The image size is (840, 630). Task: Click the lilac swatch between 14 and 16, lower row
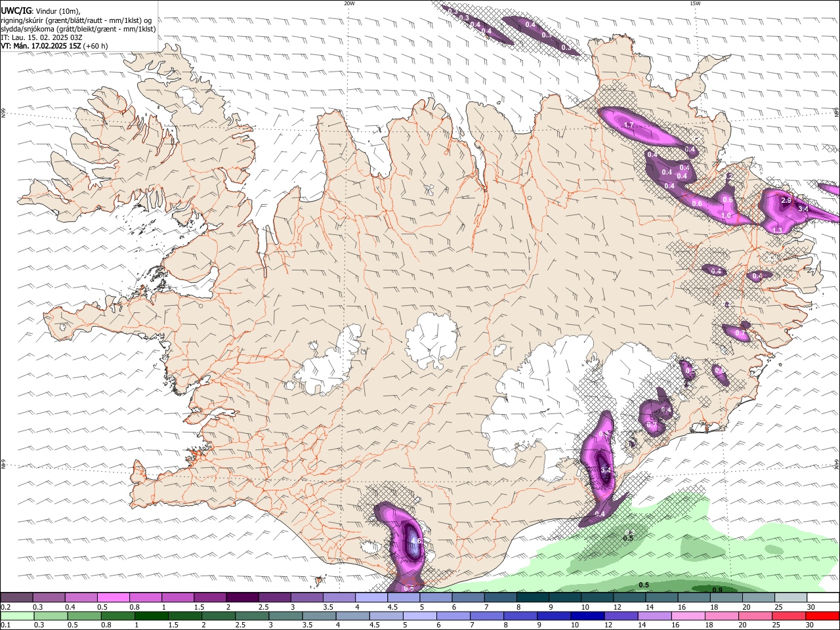coord(654,616)
